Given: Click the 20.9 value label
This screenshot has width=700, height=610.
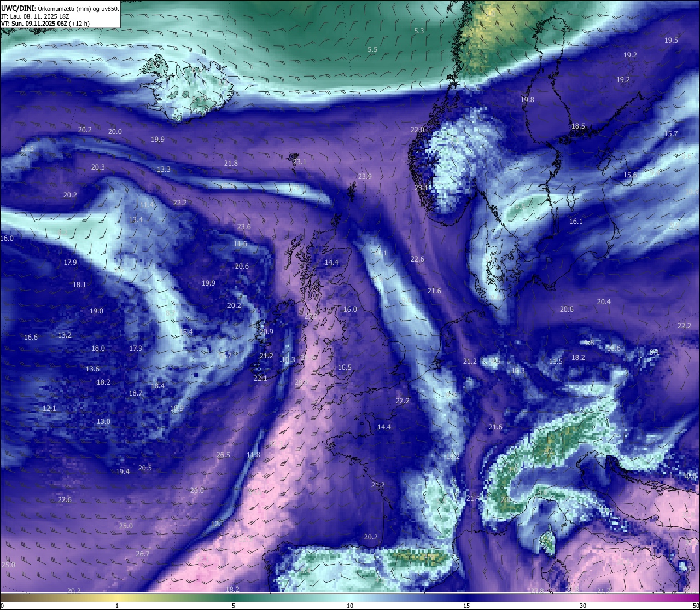Looking at the screenshot, I should pos(266,332).
